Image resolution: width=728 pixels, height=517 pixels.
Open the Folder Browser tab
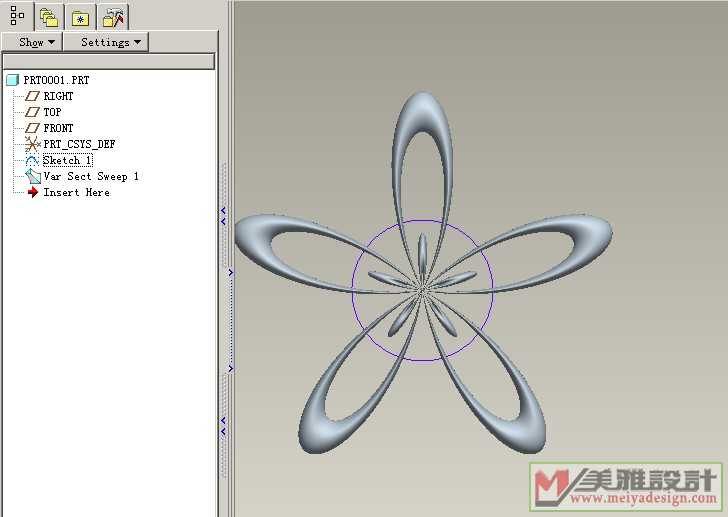pyautogui.click(x=49, y=18)
